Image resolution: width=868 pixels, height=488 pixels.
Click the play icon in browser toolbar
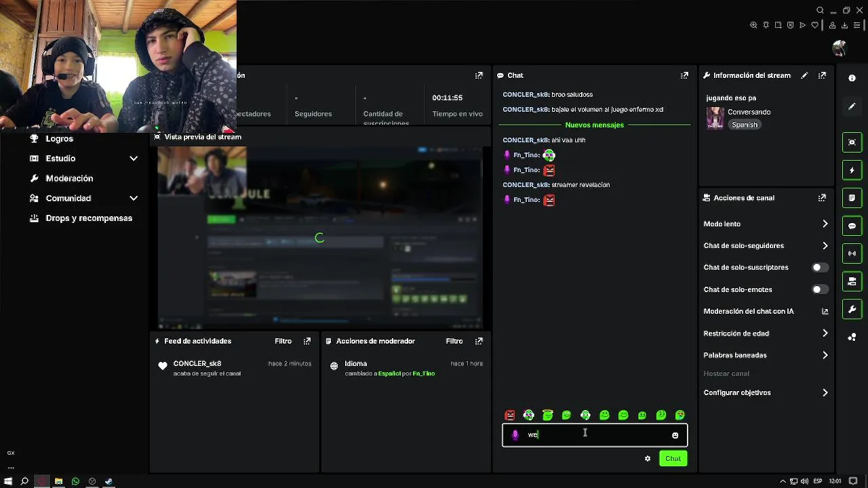tap(802, 25)
